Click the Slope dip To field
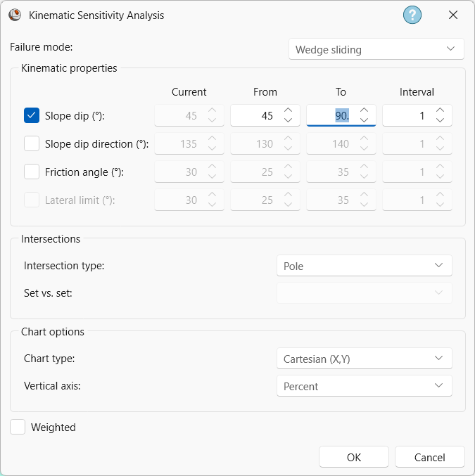 [x=341, y=115]
